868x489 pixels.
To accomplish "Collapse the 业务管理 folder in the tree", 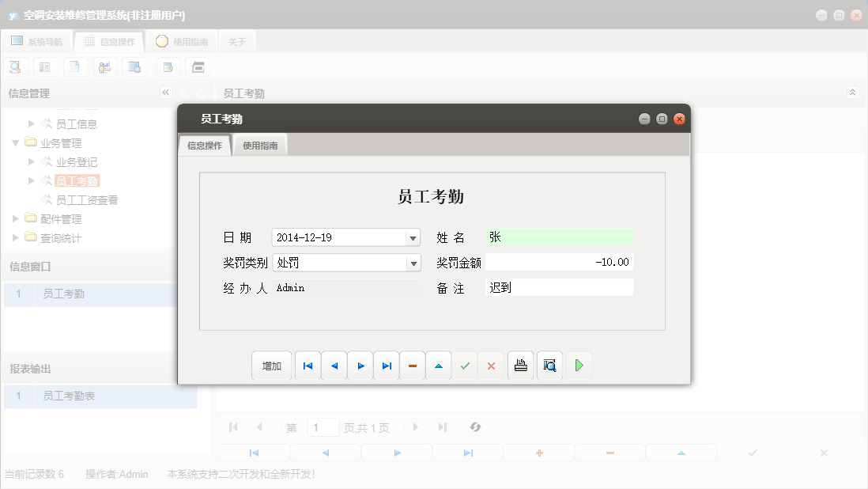I will coord(17,142).
